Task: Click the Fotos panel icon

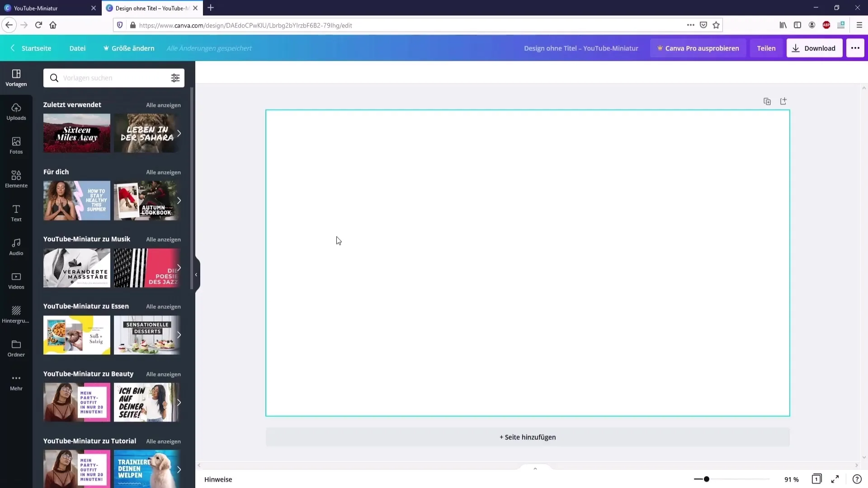Action: click(16, 145)
